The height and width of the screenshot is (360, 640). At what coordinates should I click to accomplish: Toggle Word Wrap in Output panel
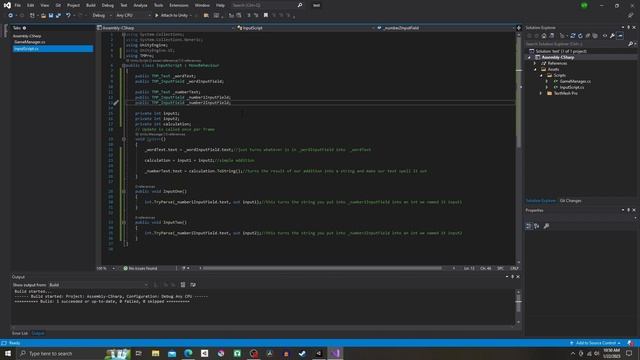[x=193, y=285]
